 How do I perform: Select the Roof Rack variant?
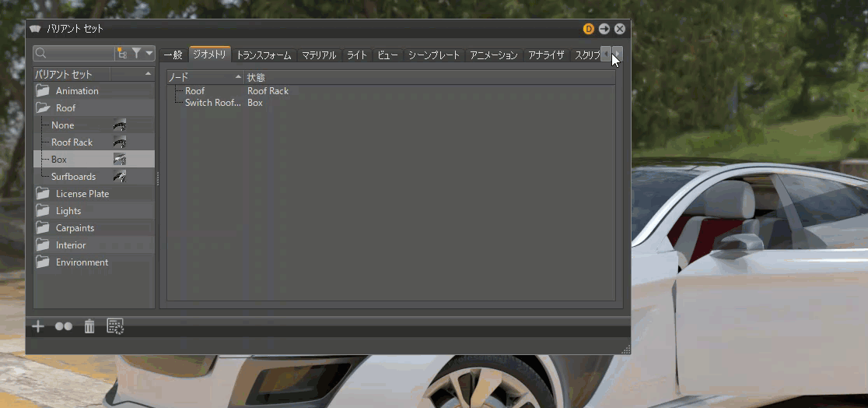point(94,142)
